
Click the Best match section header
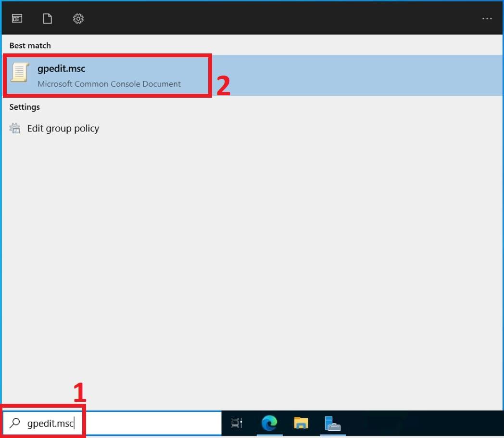click(30, 46)
